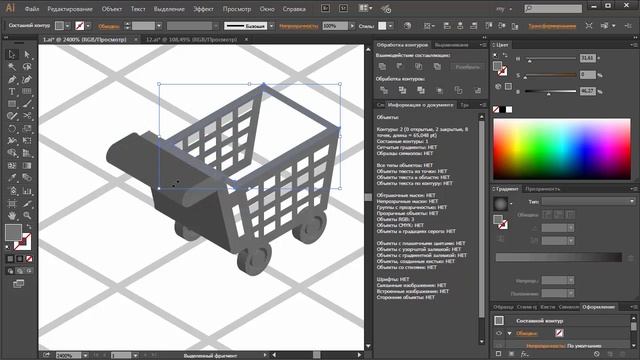This screenshot has width=640, height=360.
Task: Set toolbox paint mode to Color
Action: click(11, 259)
